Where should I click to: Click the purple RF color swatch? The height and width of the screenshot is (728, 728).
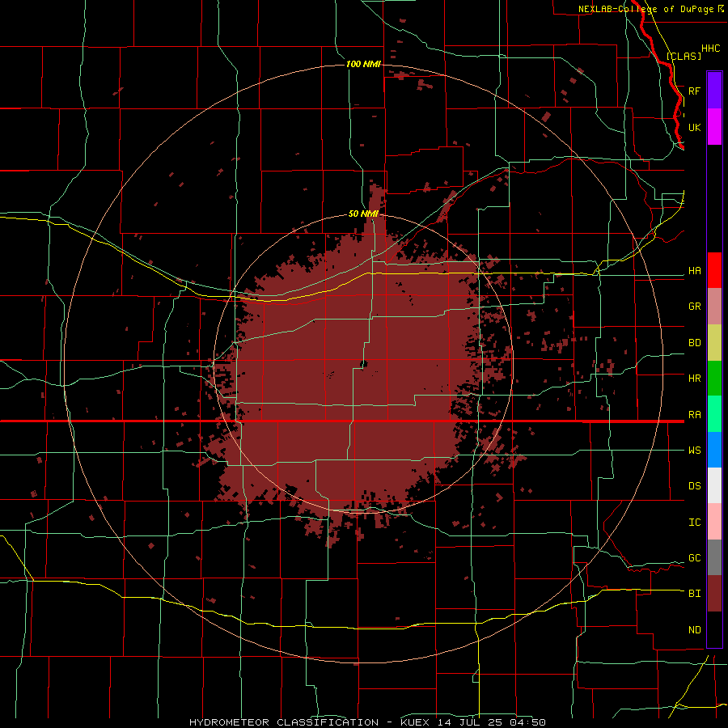(x=714, y=91)
